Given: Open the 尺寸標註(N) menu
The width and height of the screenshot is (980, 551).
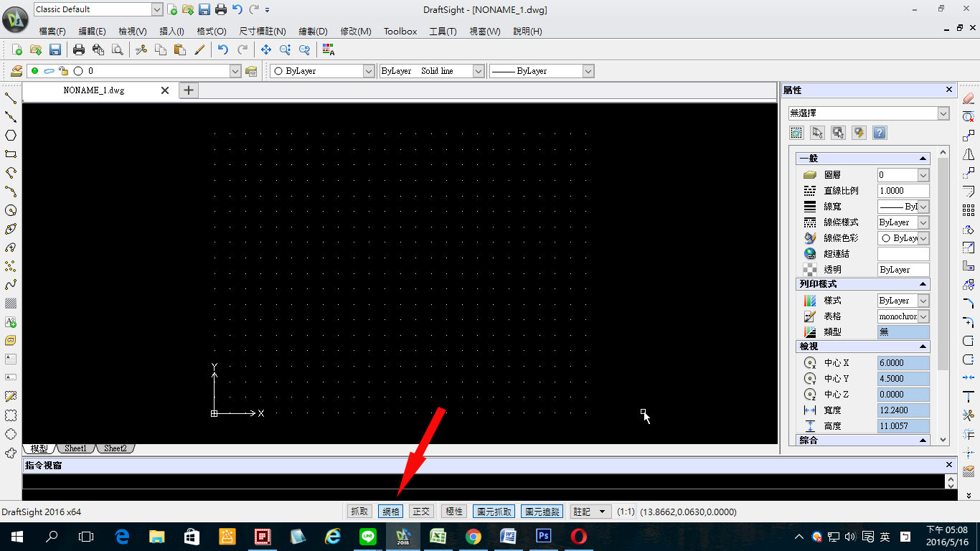Looking at the screenshot, I should click(x=263, y=32).
